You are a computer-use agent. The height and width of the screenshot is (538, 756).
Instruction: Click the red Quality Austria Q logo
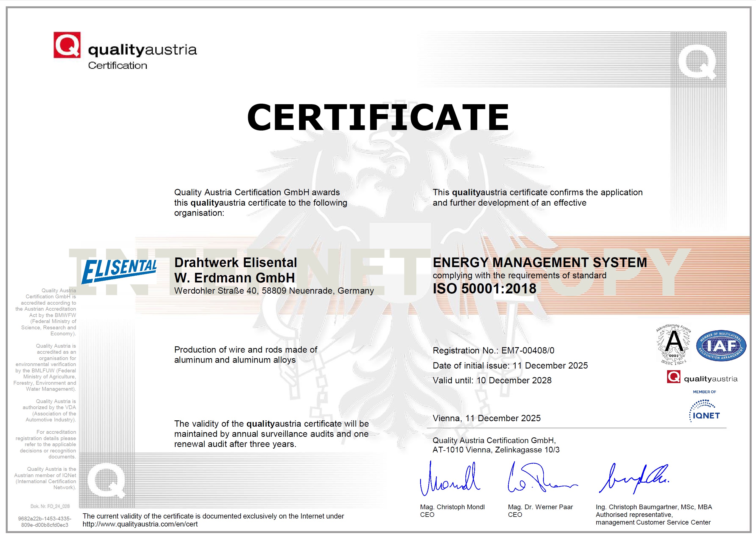pos(67,45)
